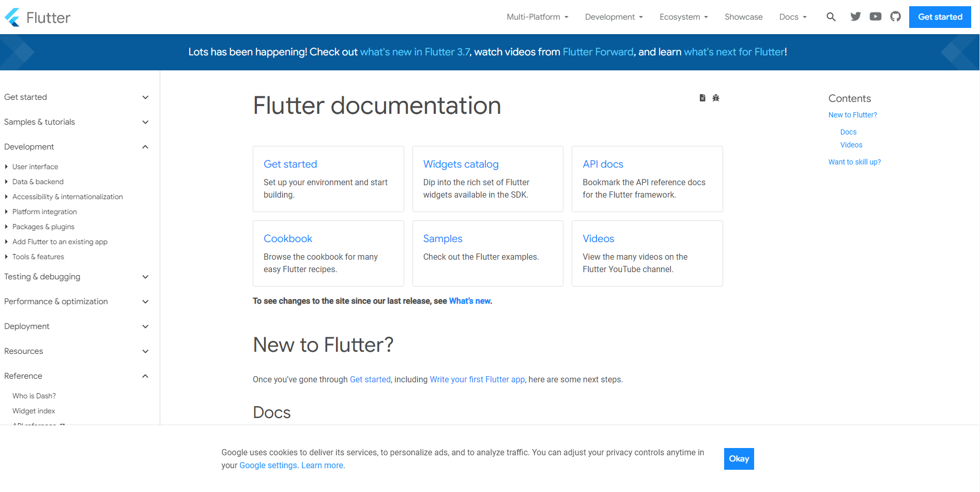Viewport: 980px width, 492px height.
Task: Click the blue Get started button
Action: point(940,17)
